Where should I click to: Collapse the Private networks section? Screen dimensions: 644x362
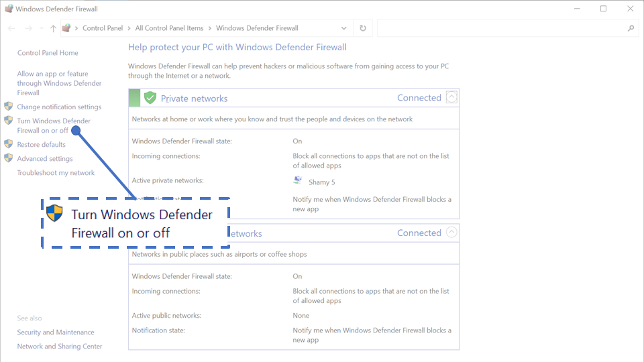click(451, 97)
